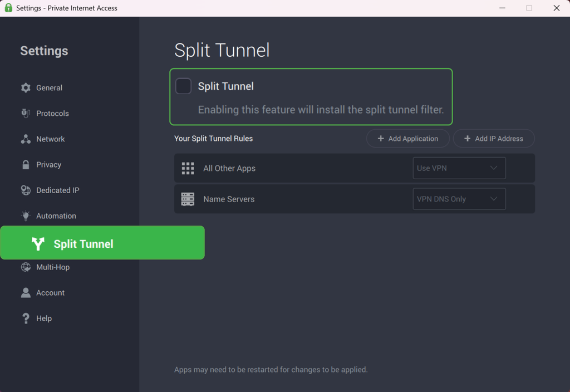
Task: Click the Multi-Hop globe icon
Action: tap(26, 267)
